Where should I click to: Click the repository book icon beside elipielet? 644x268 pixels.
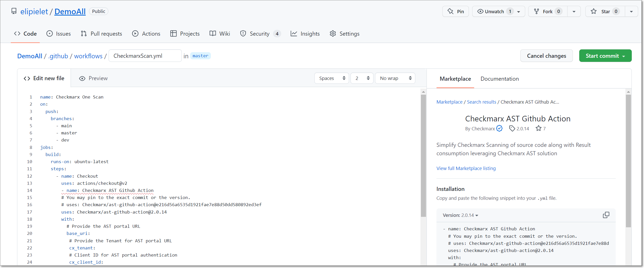[14, 11]
